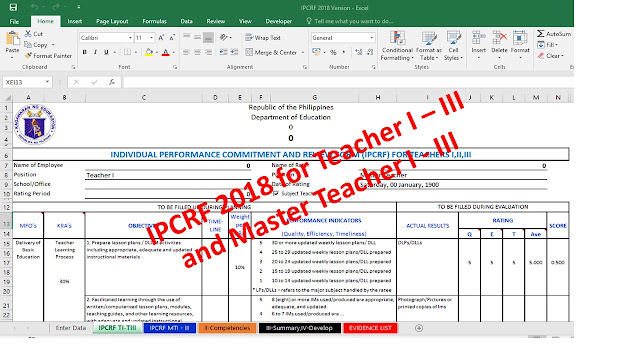Open the Calibri font name dropdown
The height and width of the screenshot is (360, 640).
(x=130, y=38)
